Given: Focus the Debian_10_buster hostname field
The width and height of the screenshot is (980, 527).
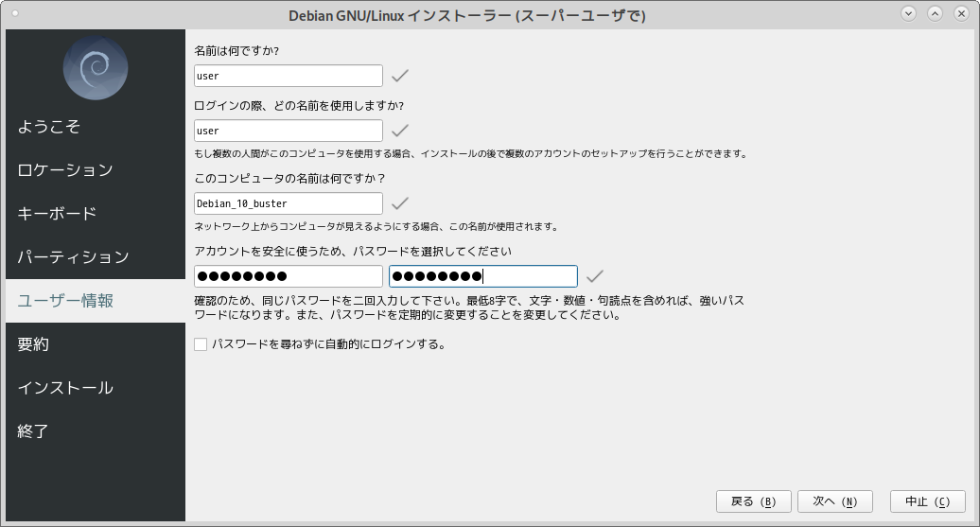Looking at the screenshot, I should coord(289,203).
